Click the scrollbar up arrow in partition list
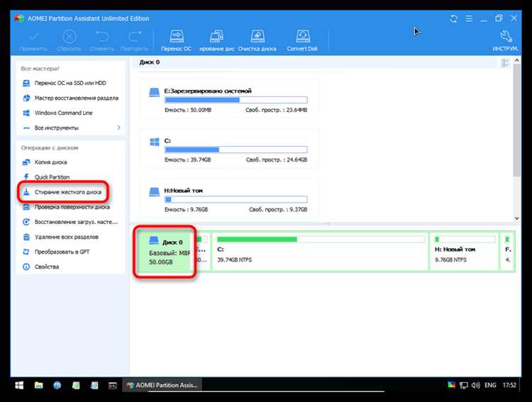 [x=516, y=60]
